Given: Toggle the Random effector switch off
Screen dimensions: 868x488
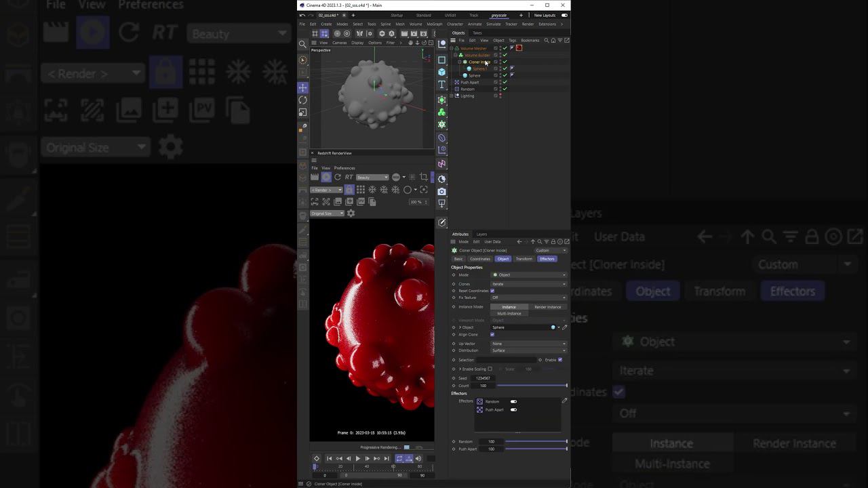Looking at the screenshot, I should (513, 401).
